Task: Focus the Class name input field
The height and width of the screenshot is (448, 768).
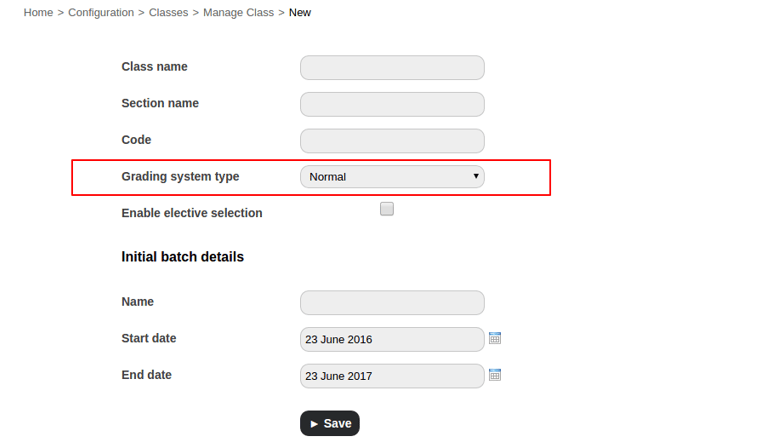Action: tap(392, 68)
